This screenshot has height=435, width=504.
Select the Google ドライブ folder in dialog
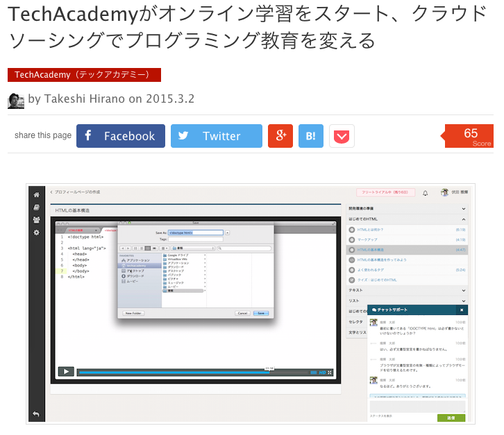click(x=183, y=255)
